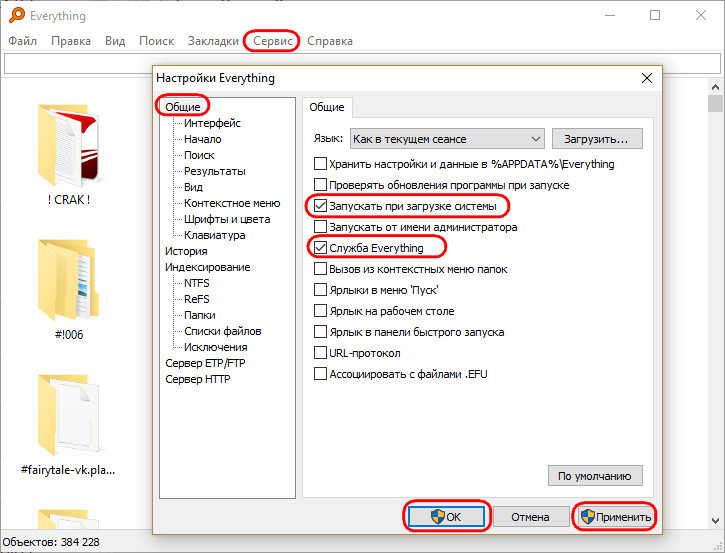Viewport: 725px width, 553px height.
Task: Select Сервер ETP/FTP in the tree
Action: click(x=205, y=363)
